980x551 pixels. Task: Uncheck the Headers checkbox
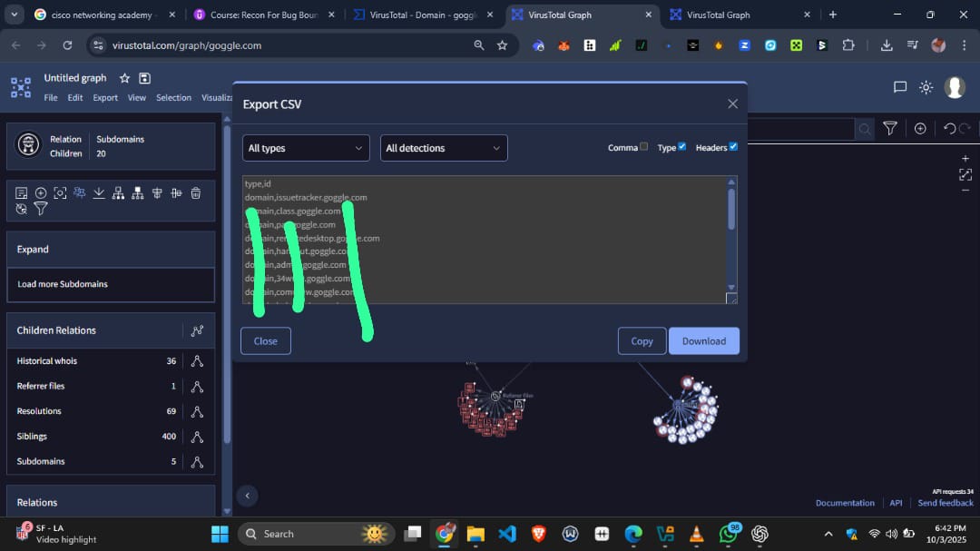pyautogui.click(x=733, y=146)
